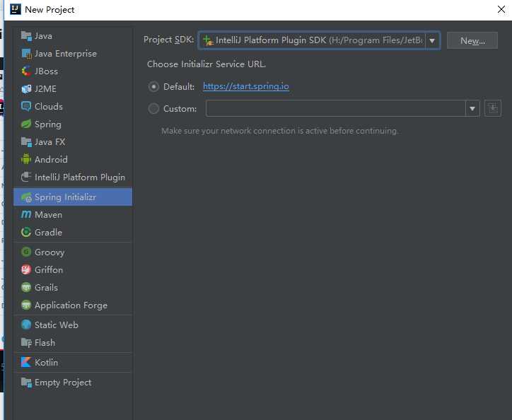512x420 pixels.
Task: Click the Empty Project folder icon
Action: 26,382
